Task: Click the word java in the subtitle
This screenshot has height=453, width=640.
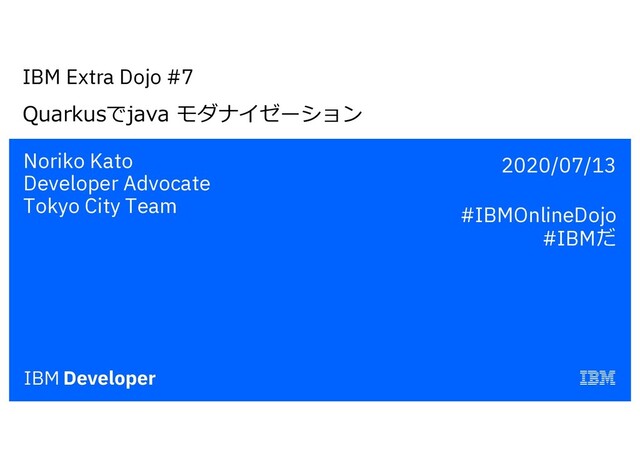Action: click(148, 115)
